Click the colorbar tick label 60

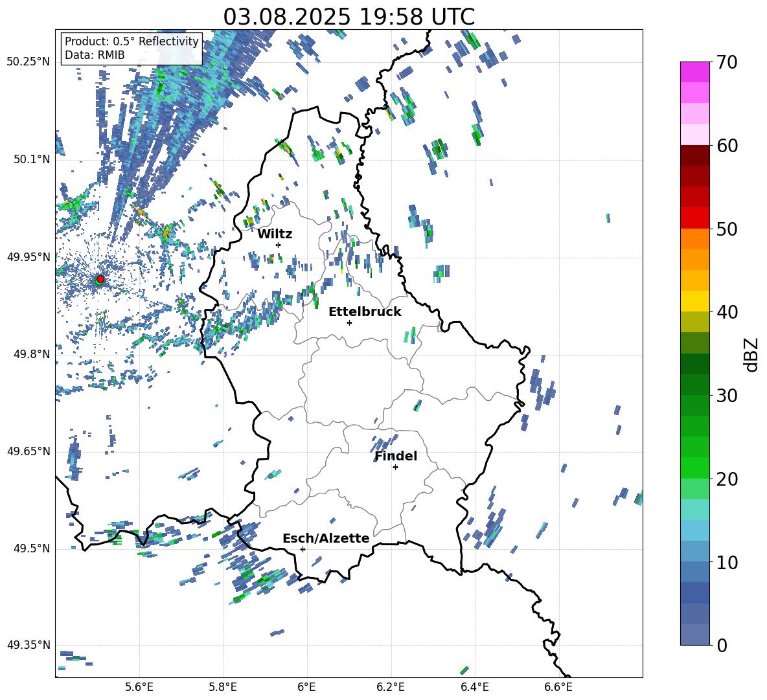click(727, 146)
